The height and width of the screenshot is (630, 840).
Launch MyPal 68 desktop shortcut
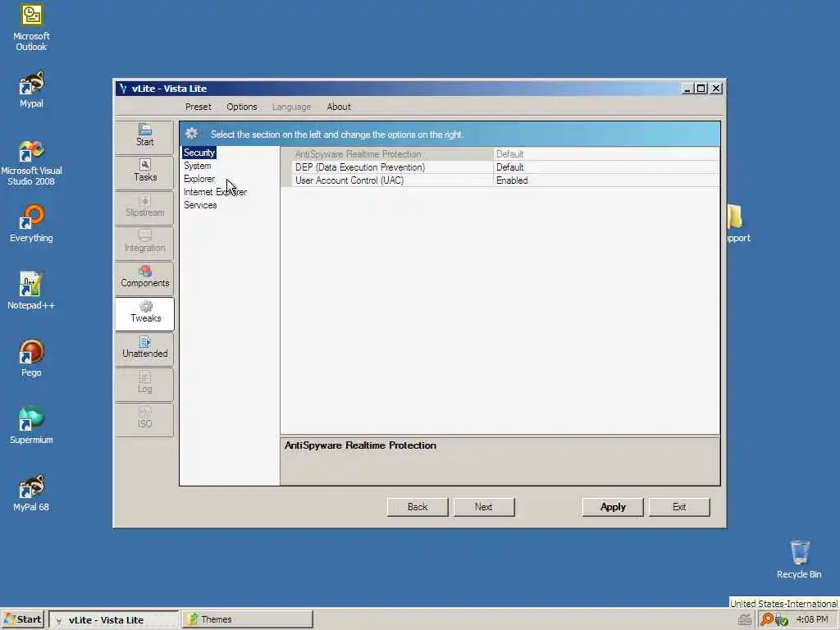click(31, 493)
